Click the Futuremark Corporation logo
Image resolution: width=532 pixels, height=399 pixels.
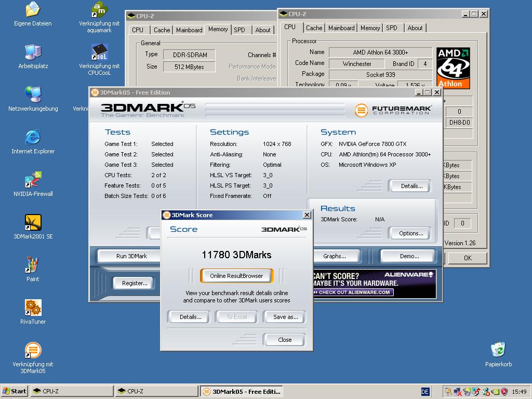pos(393,110)
